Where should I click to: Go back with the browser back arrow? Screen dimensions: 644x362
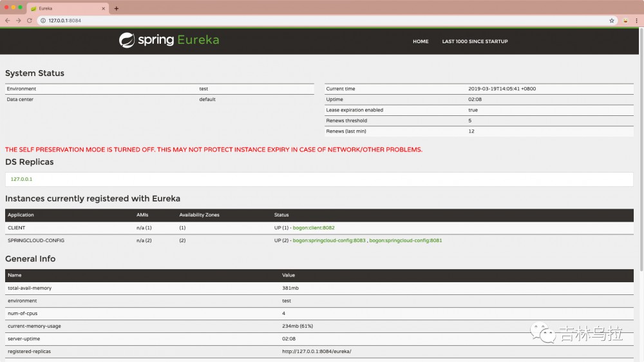(7, 21)
